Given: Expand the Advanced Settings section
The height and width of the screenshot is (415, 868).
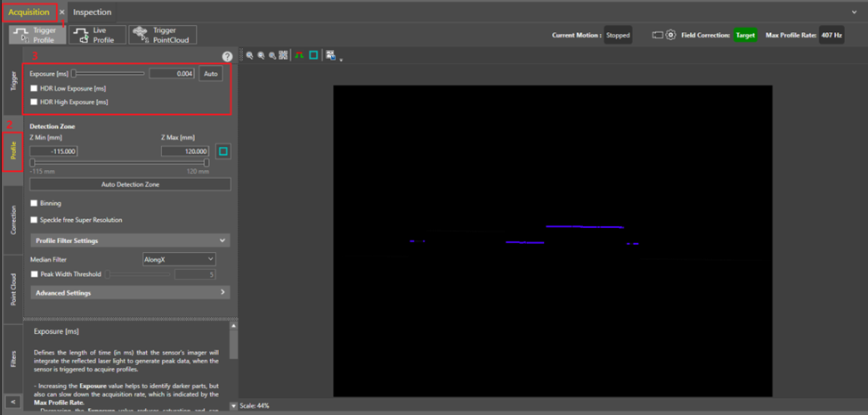Looking at the screenshot, I should click(130, 292).
